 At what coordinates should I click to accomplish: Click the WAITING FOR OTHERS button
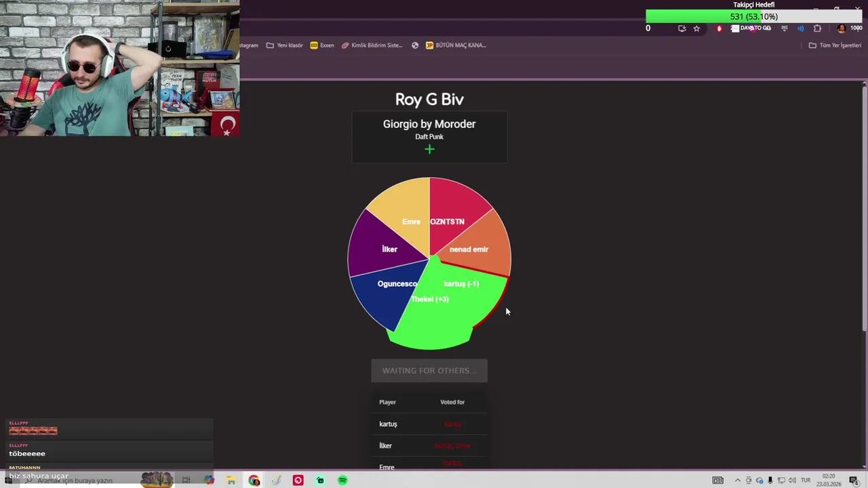click(x=429, y=371)
